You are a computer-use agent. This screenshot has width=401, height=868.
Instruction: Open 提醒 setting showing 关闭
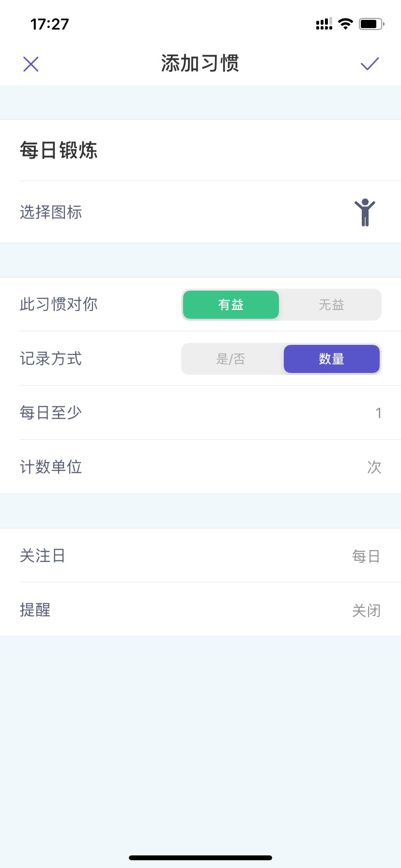pos(200,609)
